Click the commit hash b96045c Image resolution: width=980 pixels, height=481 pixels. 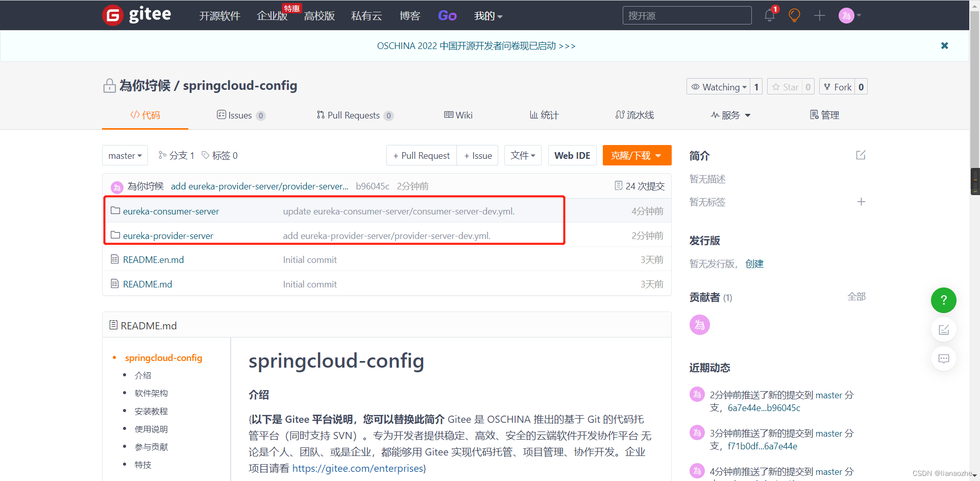[373, 186]
